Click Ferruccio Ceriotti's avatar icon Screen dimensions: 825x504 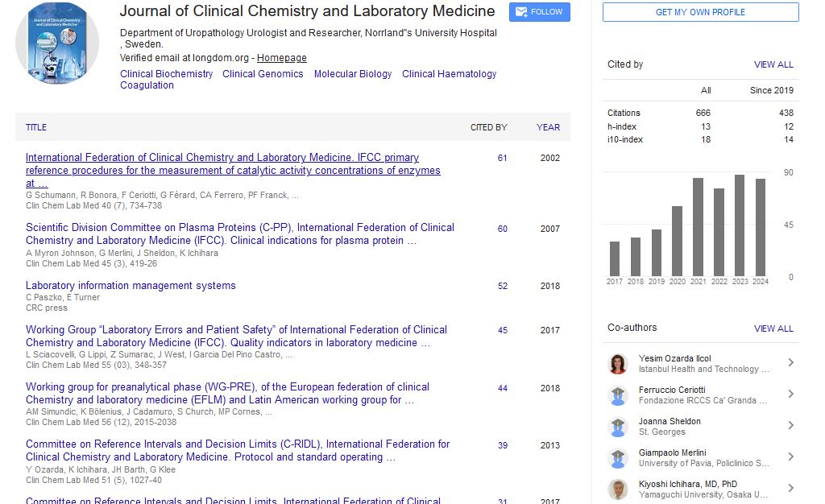[x=618, y=395]
